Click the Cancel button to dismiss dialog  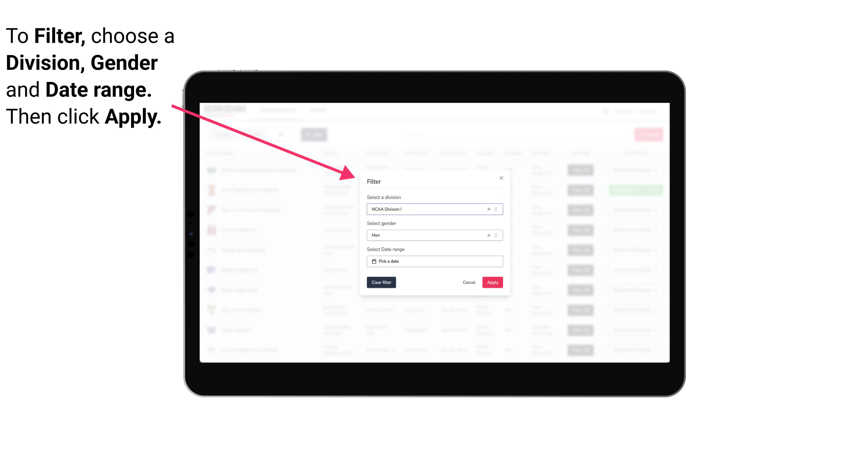coord(469,283)
